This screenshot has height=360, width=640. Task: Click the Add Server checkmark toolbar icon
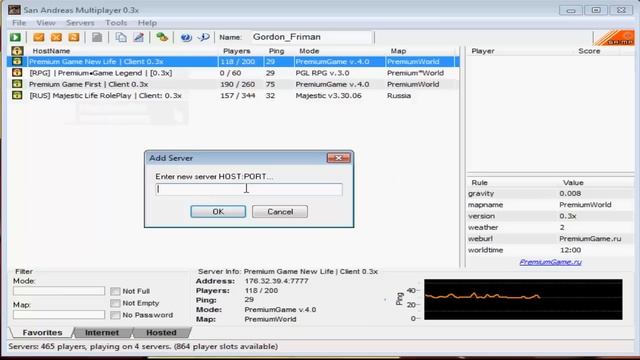click(x=39, y=37)
